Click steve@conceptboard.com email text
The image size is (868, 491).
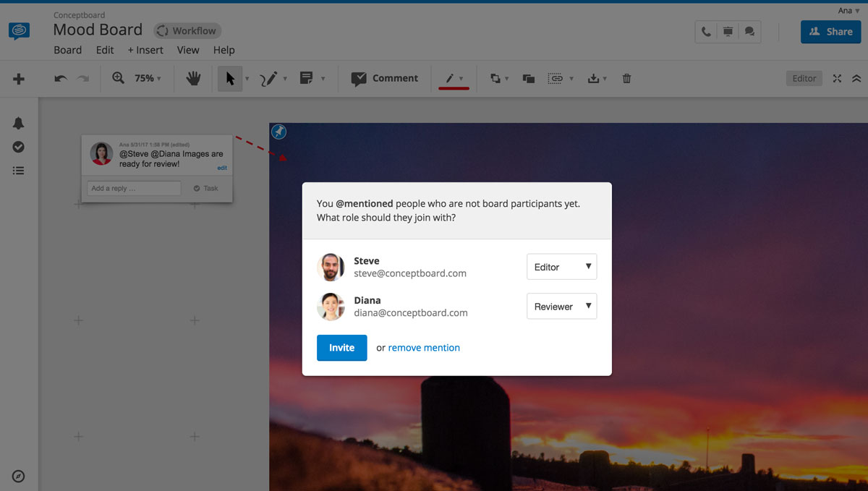(x=410, y=274)
